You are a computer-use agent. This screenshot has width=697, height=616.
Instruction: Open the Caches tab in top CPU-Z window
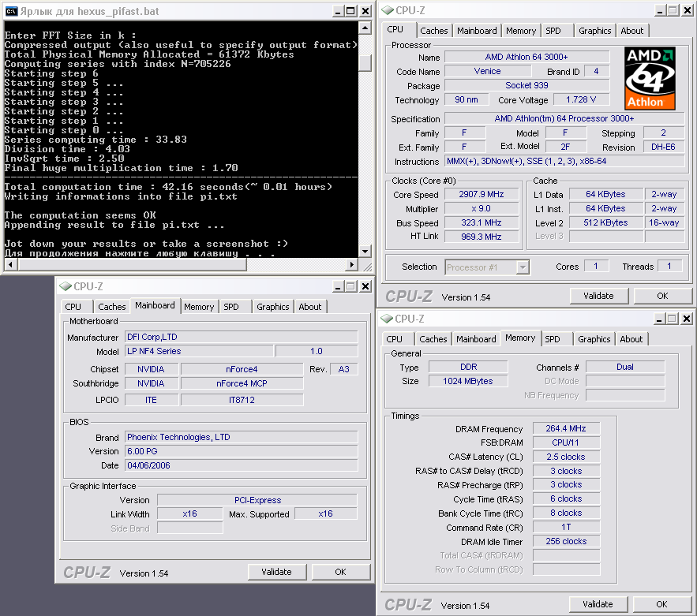coord(434,31)
